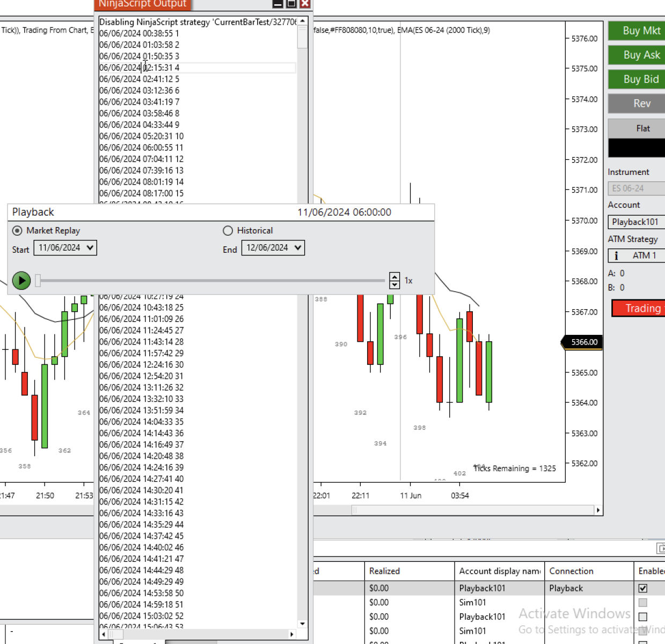
Task: Click the ATM strategy info icon
Action: [616, 255]
